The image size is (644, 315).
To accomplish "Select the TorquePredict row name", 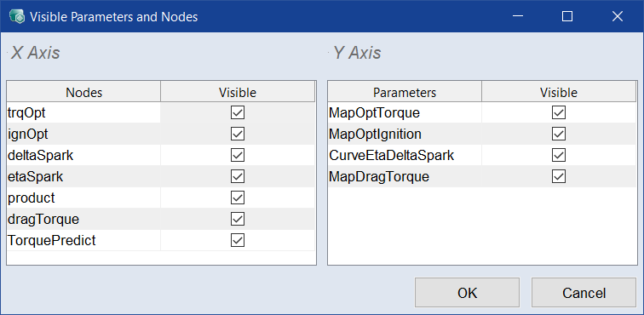I will pyautogui.click(x=52, y=241).
